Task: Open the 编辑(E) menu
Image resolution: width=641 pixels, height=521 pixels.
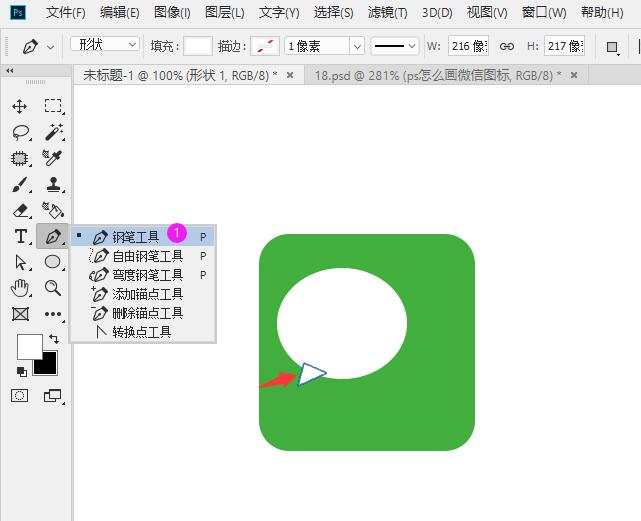Action: [119, 13]
